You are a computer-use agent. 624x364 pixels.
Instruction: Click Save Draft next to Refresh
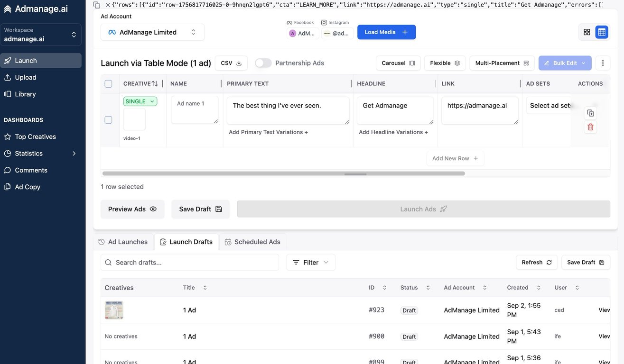(x=586, y=263)
